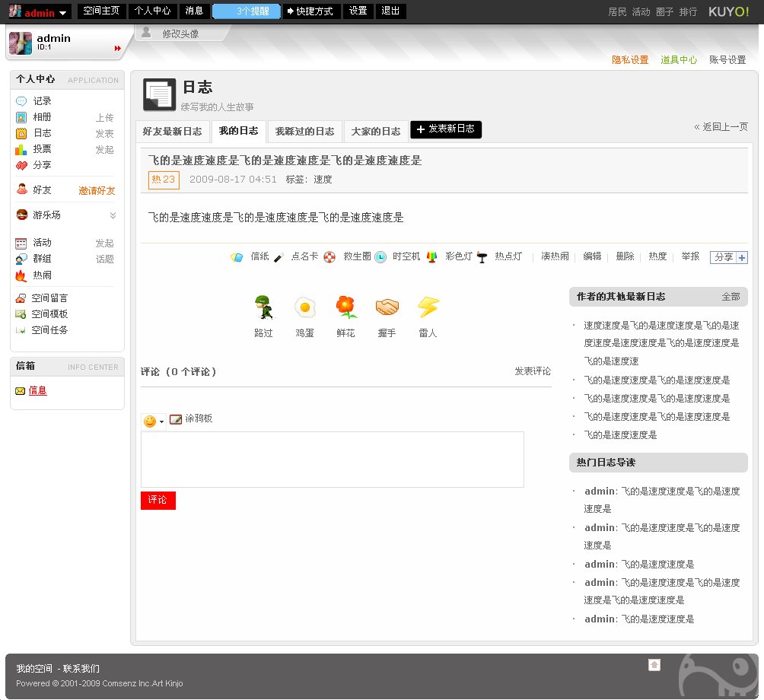
Task: Click the 联系我们 footer link
Action: click(81, 669)
